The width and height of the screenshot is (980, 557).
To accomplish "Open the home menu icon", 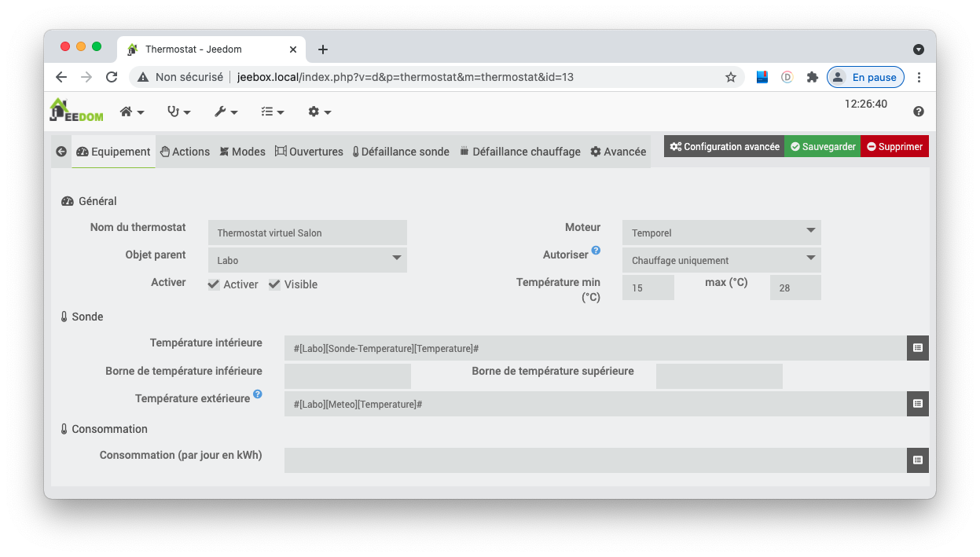I will [131, 112].
